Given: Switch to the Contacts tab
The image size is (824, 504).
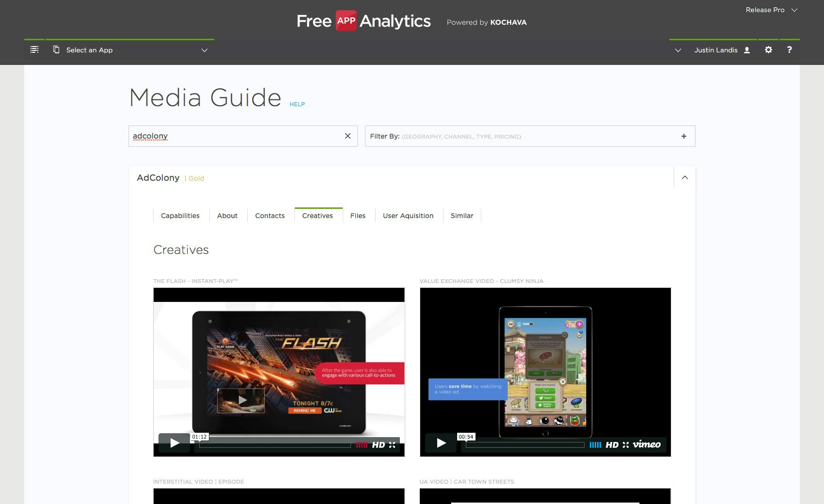Looking at the screenshot, I should [x=269, y=216].
